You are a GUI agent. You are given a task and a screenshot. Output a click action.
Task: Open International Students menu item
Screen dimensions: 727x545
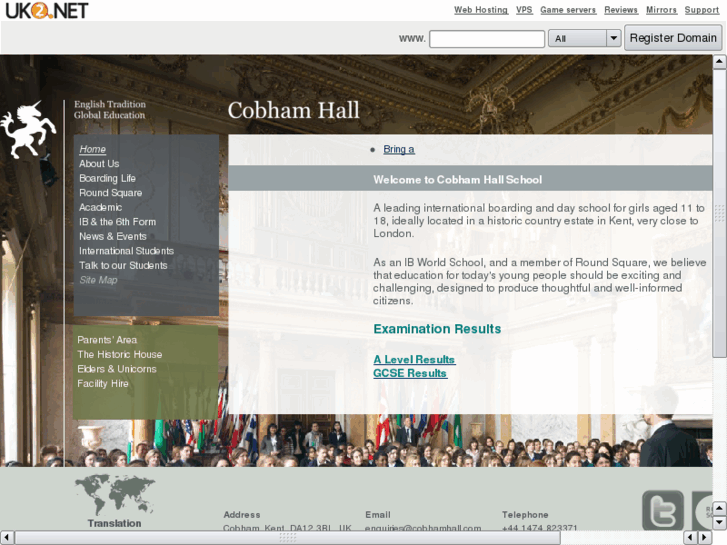126,251
